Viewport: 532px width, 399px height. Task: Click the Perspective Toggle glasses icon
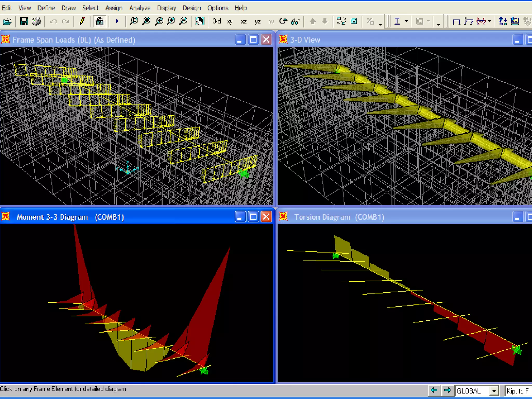click(296, 21)
